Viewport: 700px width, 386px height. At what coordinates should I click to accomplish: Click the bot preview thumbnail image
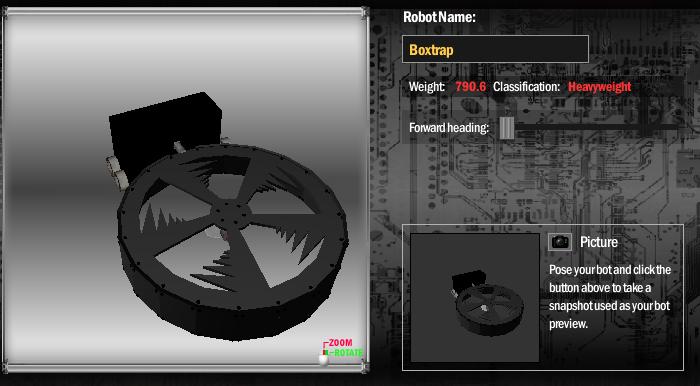pyautogui.click(x=475, y=297)
